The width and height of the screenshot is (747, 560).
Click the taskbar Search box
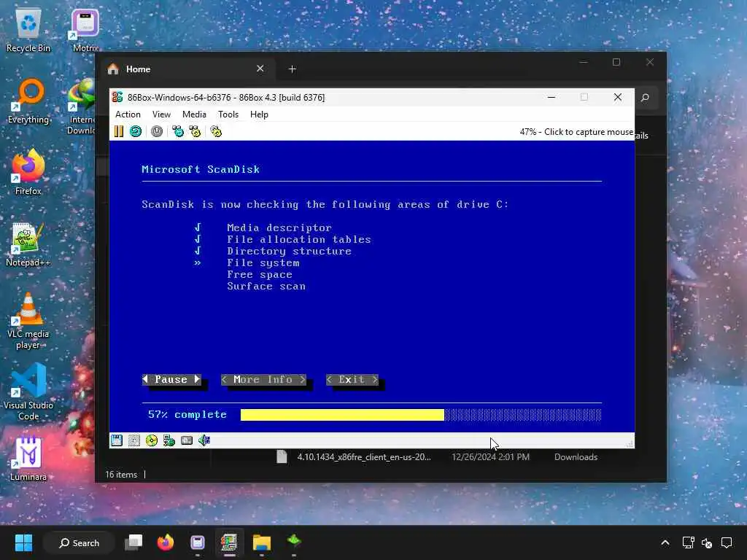click(x=79, y=542)
